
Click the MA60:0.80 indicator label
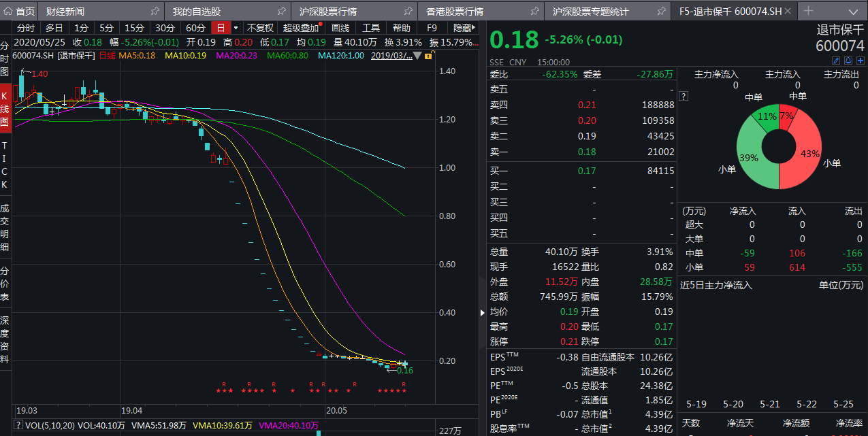[x=287, y=56]
